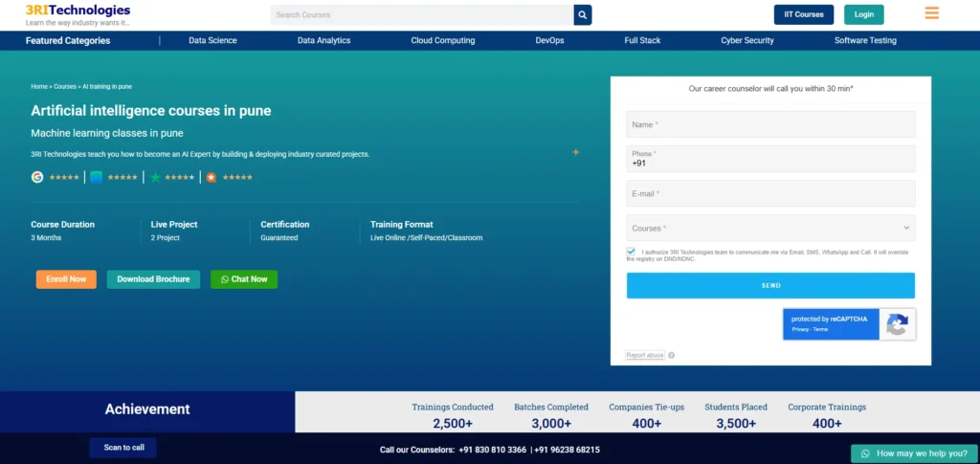Image resolution: width=980 pixels, height=464 pixels.
Task: Click the Google rating icon
Action: coord(37,177)
